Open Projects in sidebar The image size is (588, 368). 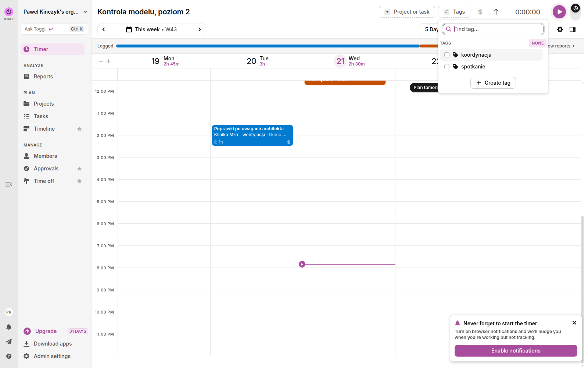coord(53,104)
